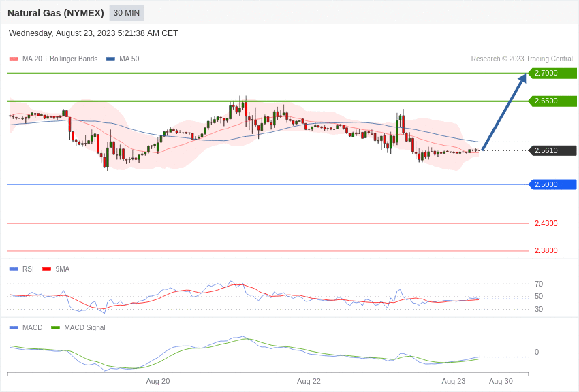Click the MA 20 + Bollinger Bands legend swatch
Image resolution: width=579 pixels, height=392 pixels.
tap(14, 59)
